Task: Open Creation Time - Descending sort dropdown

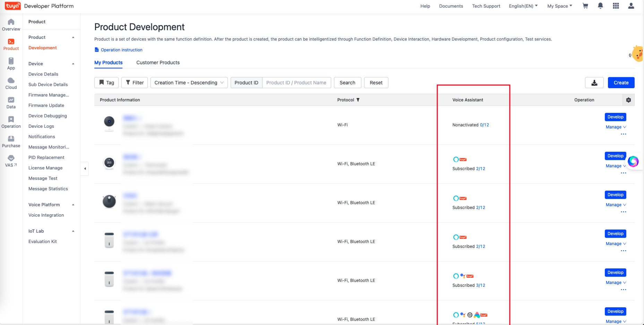Action: pyautogui.click(x=189, y=83)
